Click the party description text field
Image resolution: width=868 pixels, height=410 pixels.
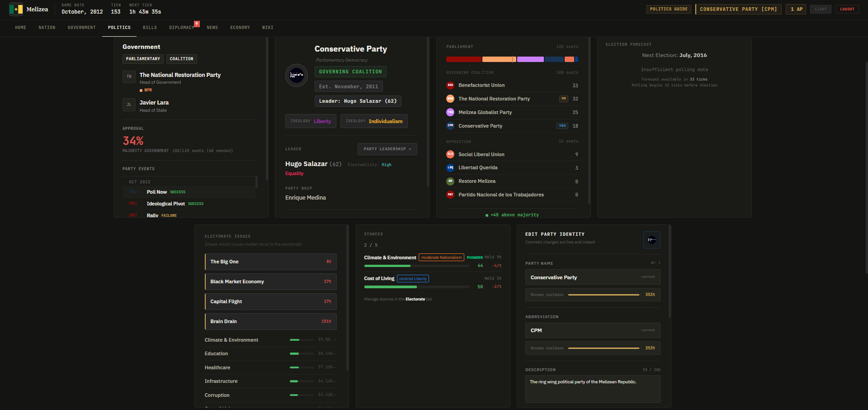tap(592, 389)
